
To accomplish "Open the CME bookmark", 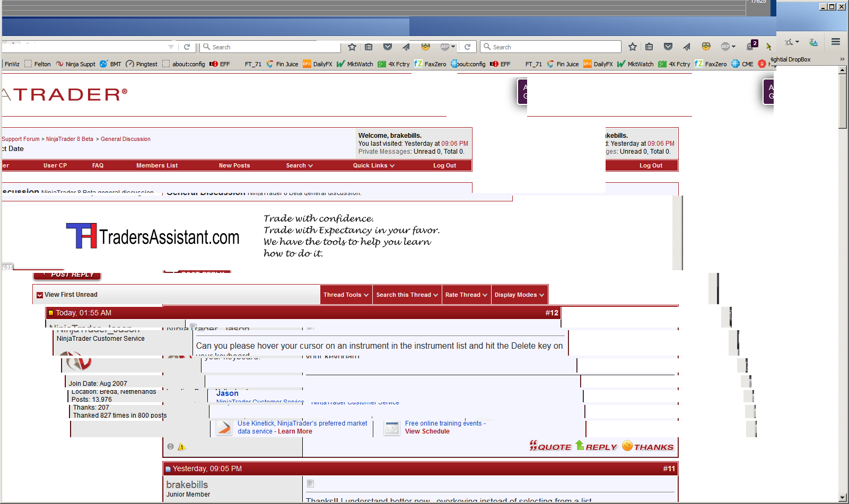I will (x=742, y=64).
